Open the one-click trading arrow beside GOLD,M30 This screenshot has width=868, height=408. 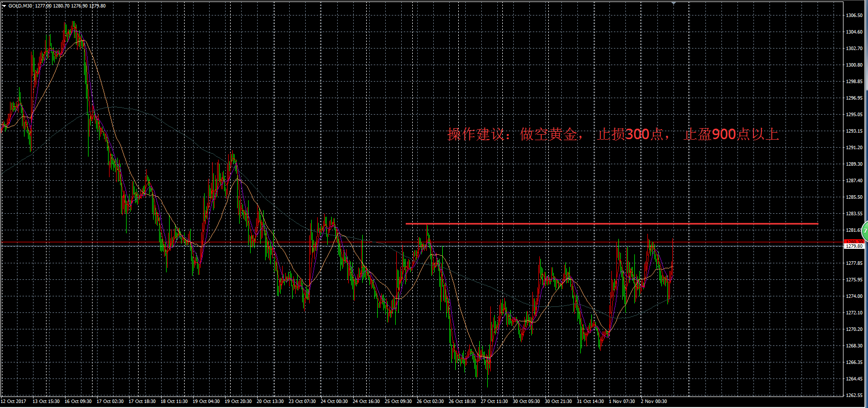(4, 6)
